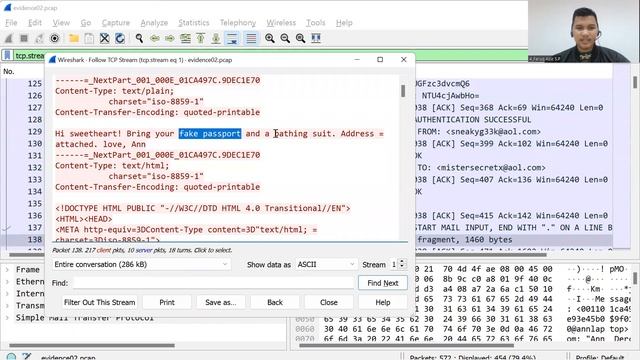Open the Go menu
Image resolution: width=640 pixels, height=360 pixels.
point(86,23)
